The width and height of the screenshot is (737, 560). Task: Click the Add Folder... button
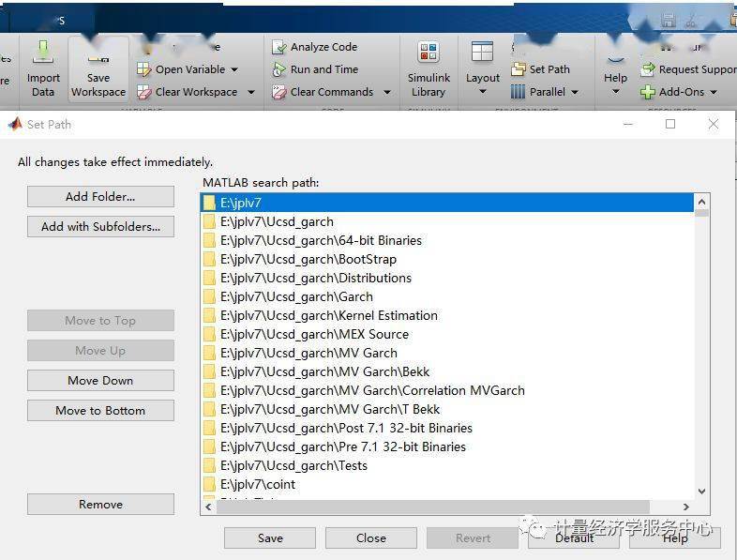click(x=100, y=197)
